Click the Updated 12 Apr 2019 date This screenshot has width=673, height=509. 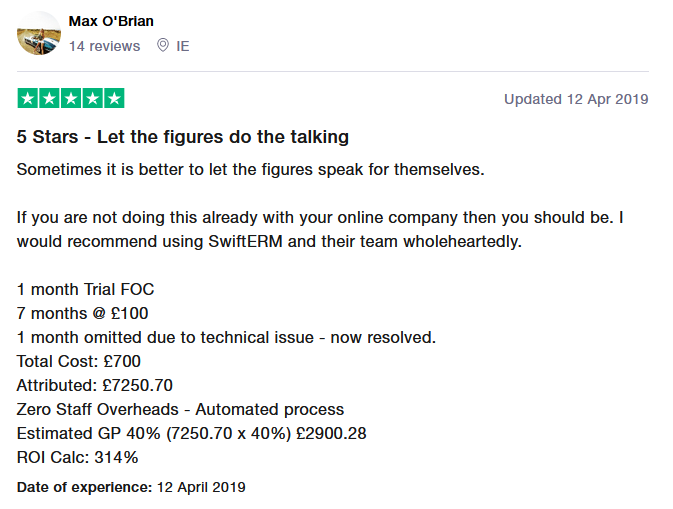pos(576,99)
